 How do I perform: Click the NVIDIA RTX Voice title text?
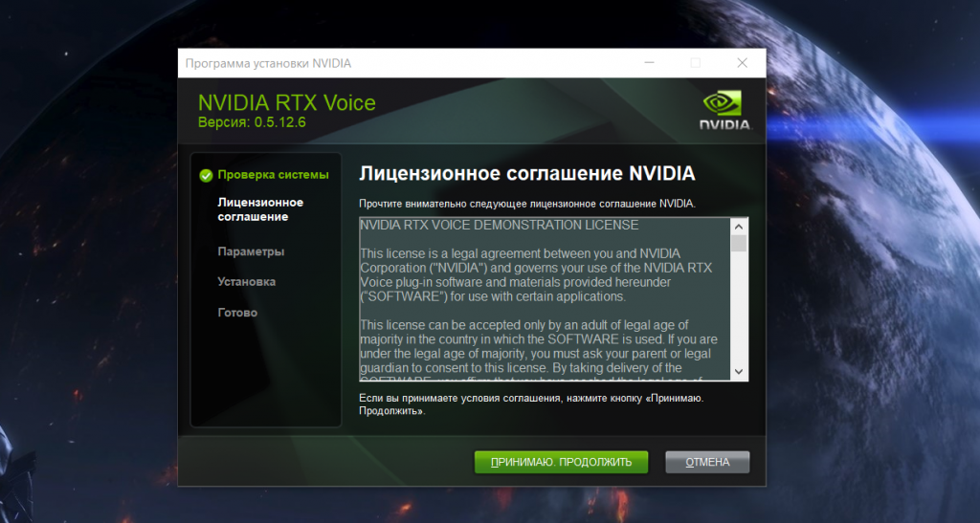pyautogui.click(x=287, y=102)
